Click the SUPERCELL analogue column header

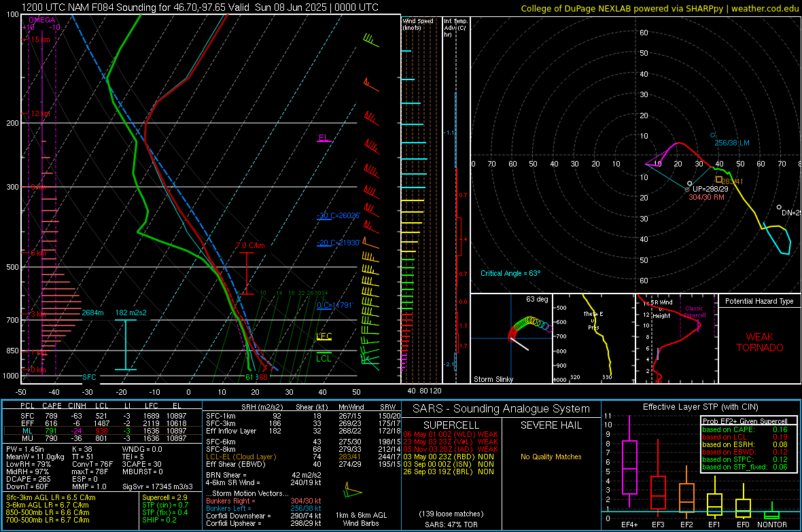451,425
